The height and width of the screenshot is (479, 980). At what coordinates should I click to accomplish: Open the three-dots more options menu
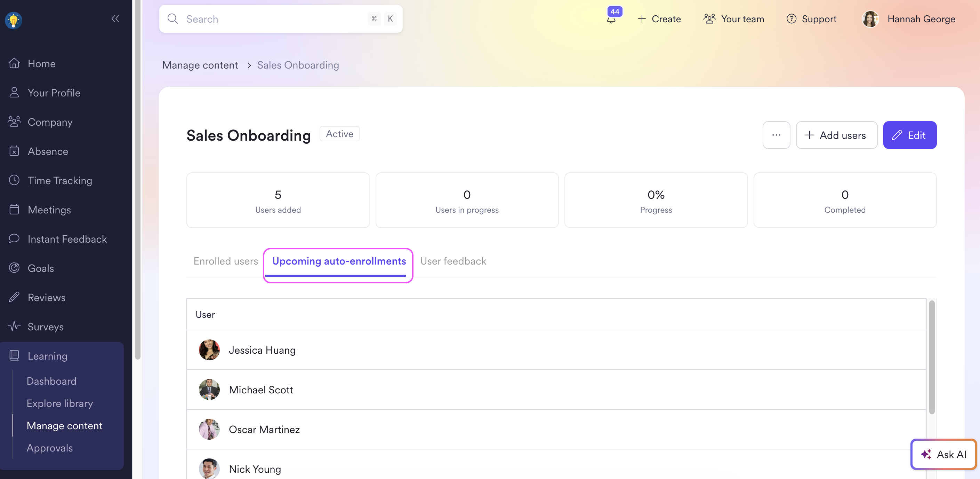click(x=776, y=135)
